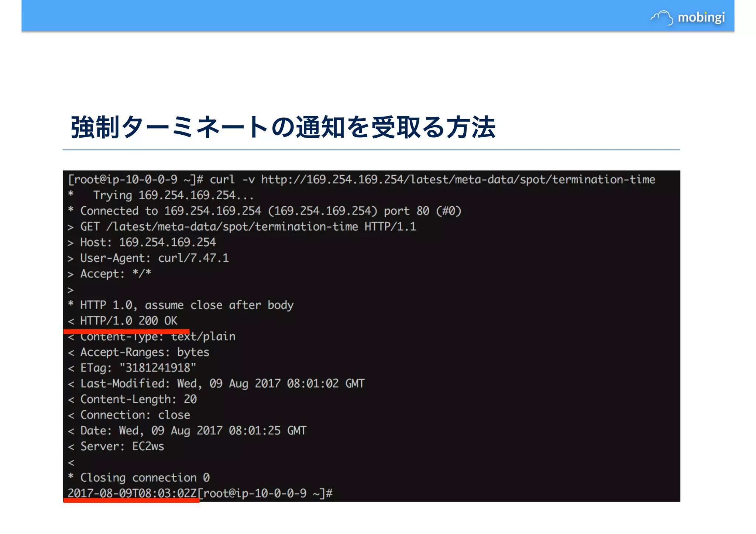The image size is (756, 534).
Task: Click the 'Date: Wed, 09 Aug 2017 08:01:25 GMT' line
Action: coord(187,431)
